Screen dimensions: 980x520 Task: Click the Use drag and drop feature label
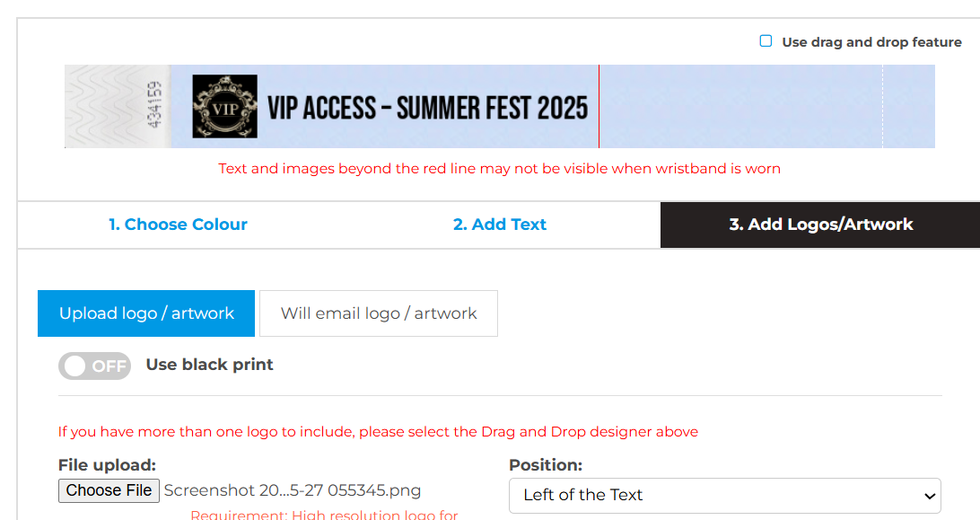tap(871, 42)
